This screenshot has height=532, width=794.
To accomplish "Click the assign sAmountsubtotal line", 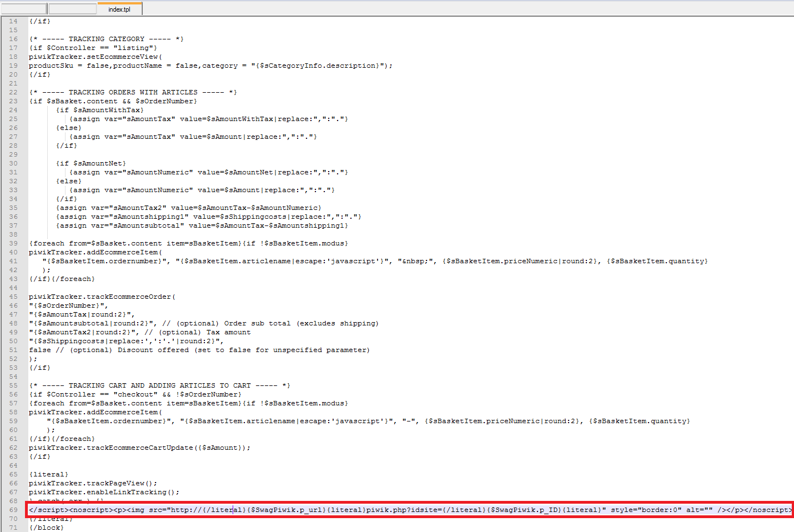I will pos(202,225).
